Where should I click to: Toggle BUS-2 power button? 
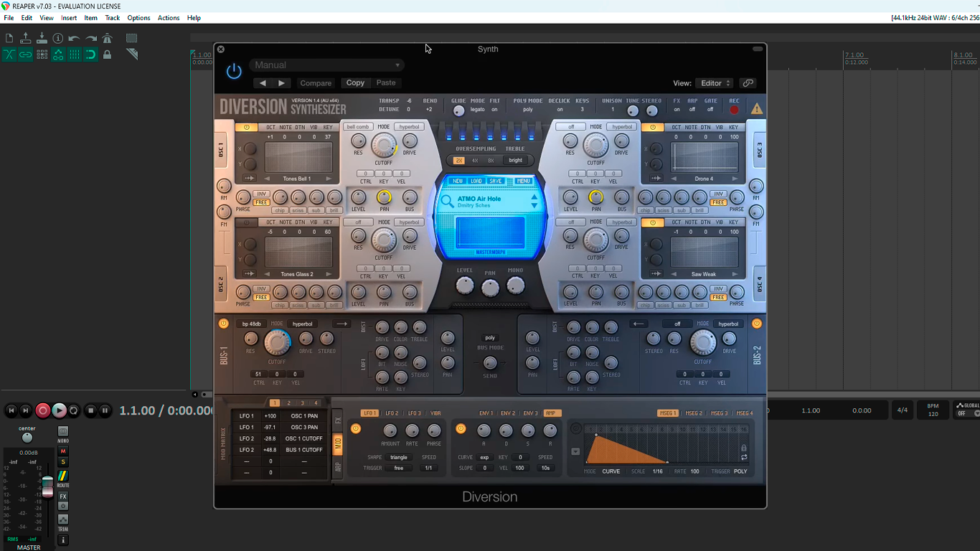point(756,324)
